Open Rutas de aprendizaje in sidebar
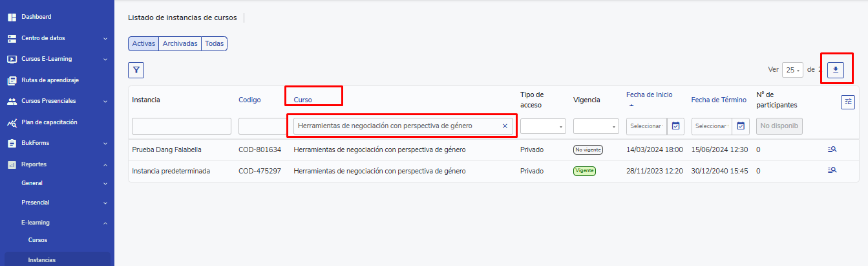Screen dimensions: 868x266 point(50,80)
